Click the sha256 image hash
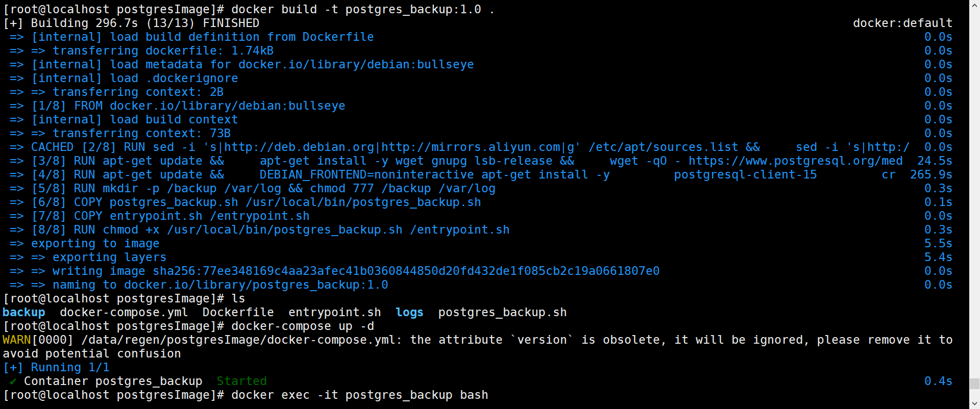 [406, 271]
